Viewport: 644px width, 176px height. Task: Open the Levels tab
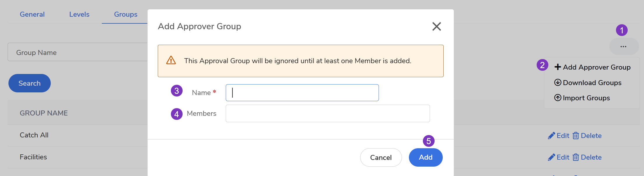pos(79,14)
